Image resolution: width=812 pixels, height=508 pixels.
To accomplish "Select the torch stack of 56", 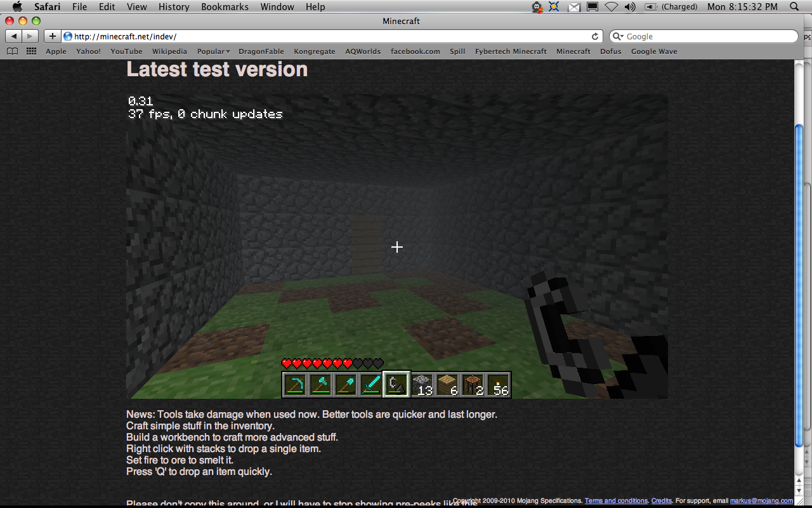I will [x=498, y=385].
